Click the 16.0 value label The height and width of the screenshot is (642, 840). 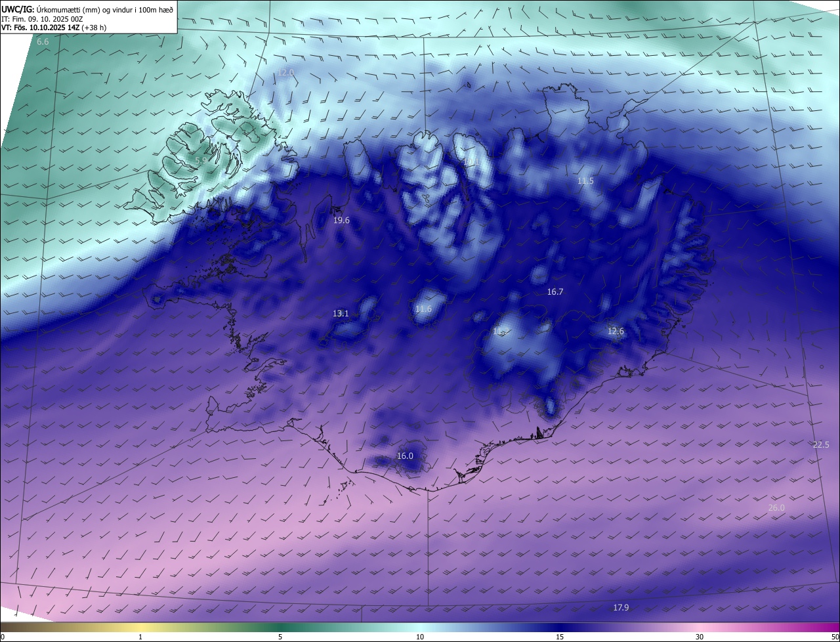point(405,456)
